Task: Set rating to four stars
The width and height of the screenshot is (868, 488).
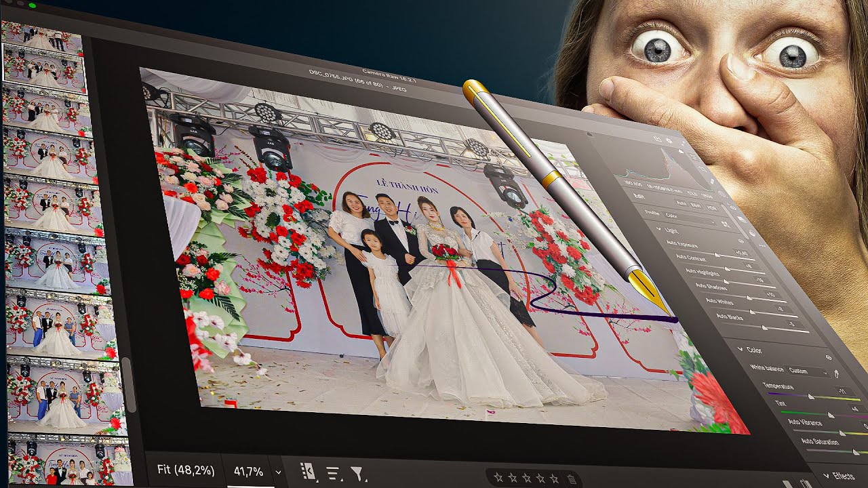Action: click(540, 479)
